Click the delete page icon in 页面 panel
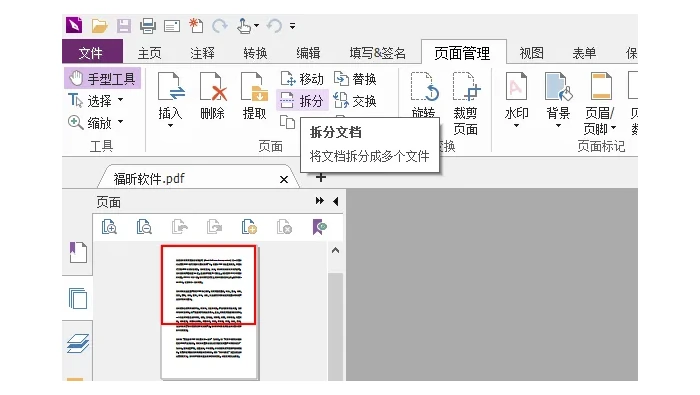 click(284, 227)
